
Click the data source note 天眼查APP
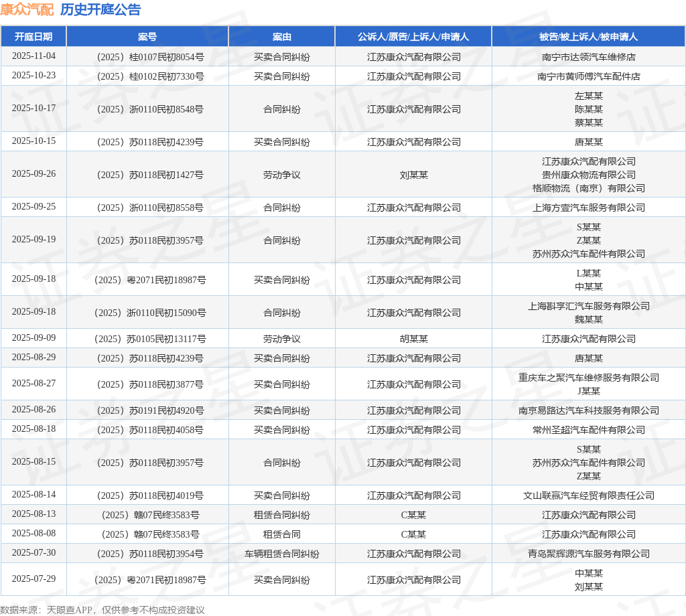tap(69, 610)
